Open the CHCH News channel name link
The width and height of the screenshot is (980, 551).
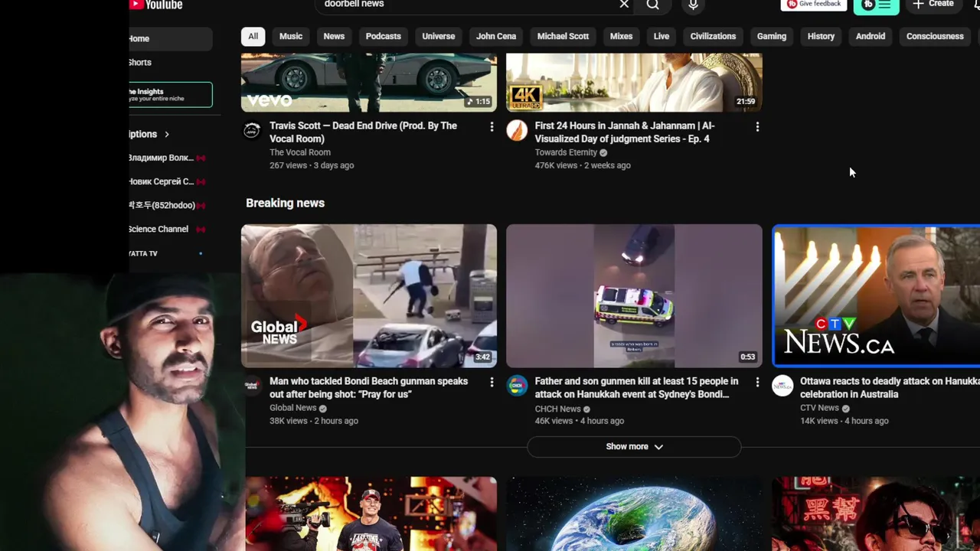coord(558,409)
